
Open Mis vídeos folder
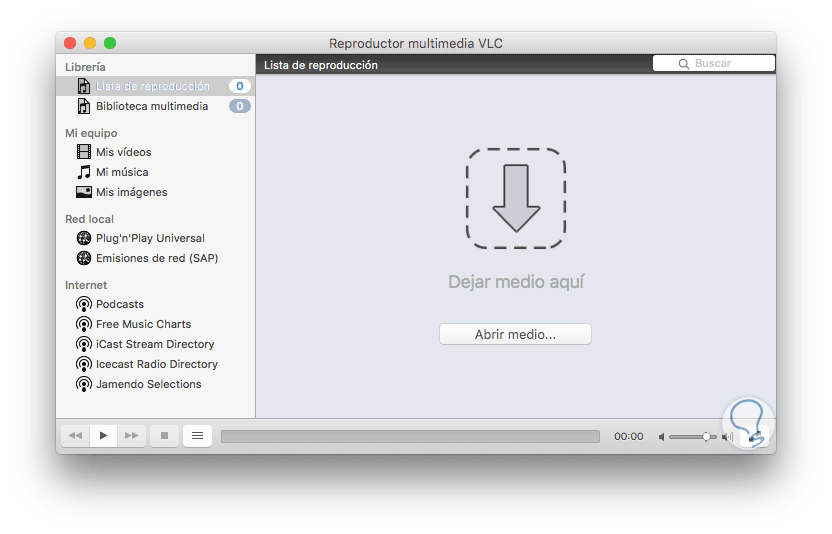[155, 152]
